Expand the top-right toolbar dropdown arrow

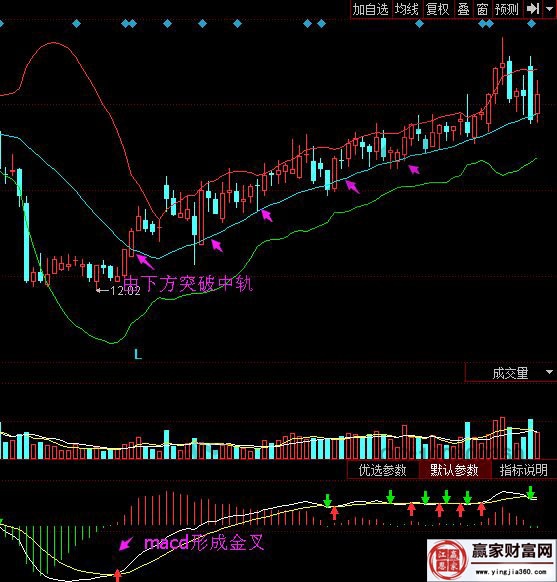(x=550, y=9)
